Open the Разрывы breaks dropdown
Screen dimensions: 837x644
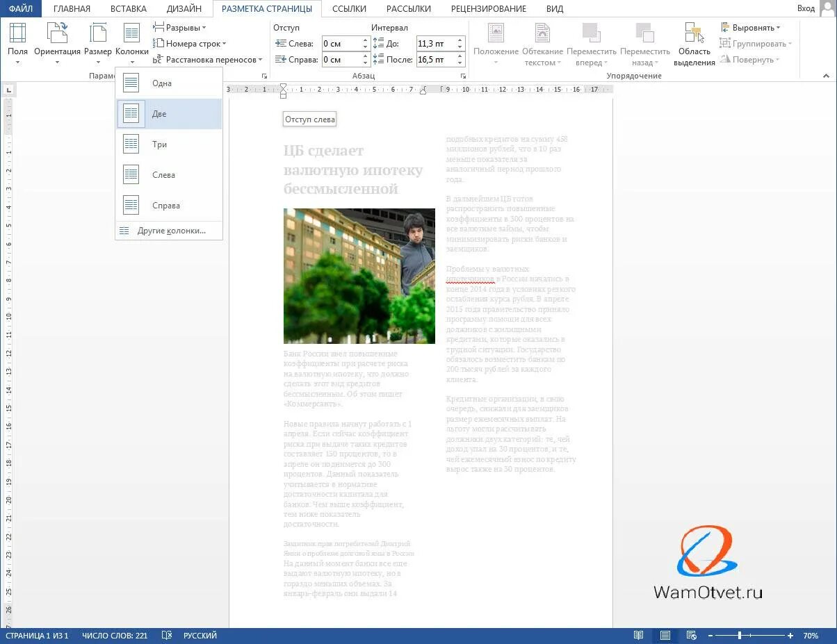[x=180, y=28]
